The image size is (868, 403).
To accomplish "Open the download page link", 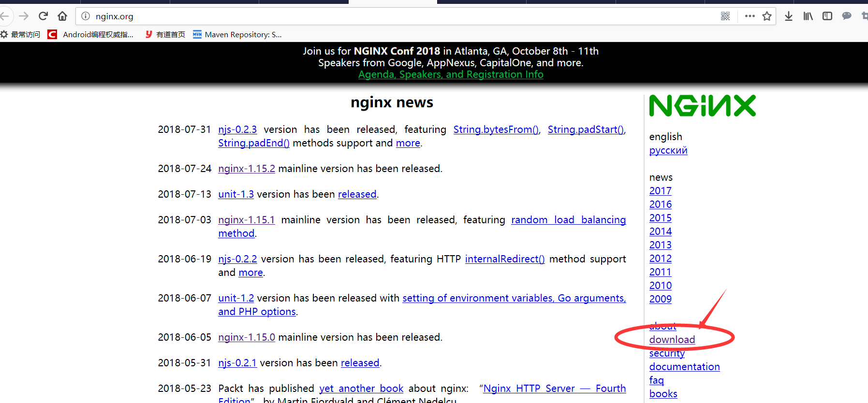I will tap(672, 340).
